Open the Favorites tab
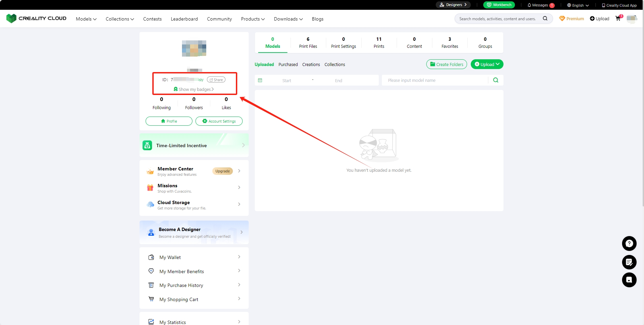The width and height of the screenshot is (644, 325). [x=450, y=43]
